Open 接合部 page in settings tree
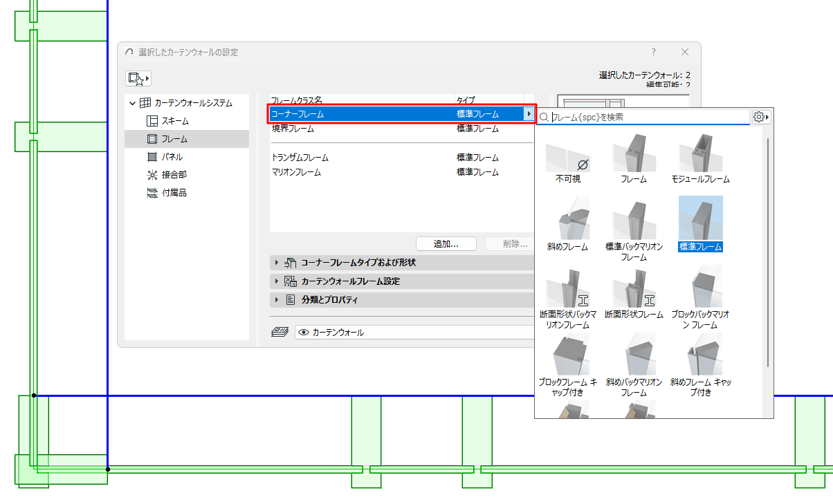 click(x=174, y=175)
